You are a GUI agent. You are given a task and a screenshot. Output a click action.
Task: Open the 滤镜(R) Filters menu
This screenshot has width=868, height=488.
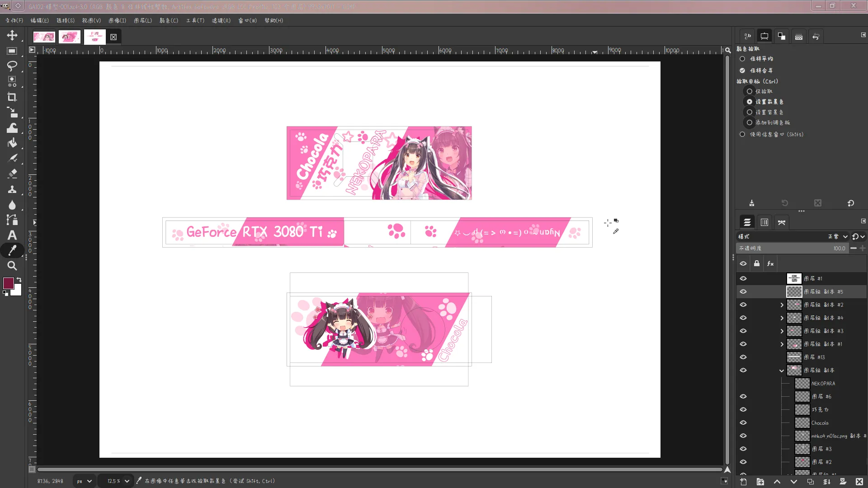point(221,20)
